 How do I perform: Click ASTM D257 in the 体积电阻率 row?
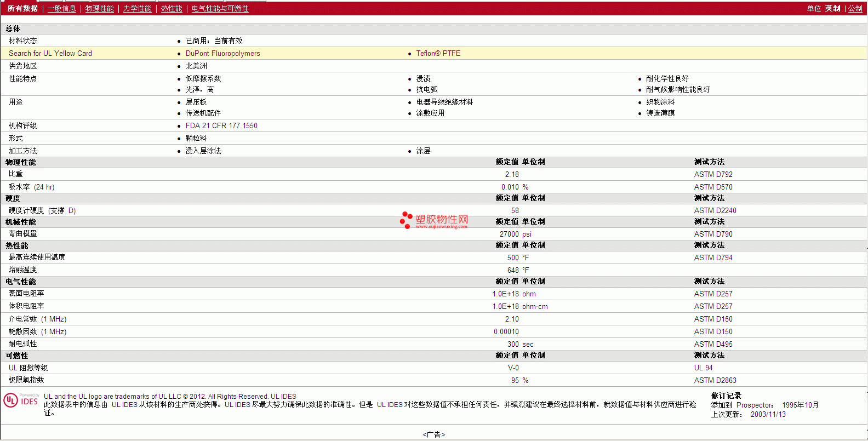(713, 307)
